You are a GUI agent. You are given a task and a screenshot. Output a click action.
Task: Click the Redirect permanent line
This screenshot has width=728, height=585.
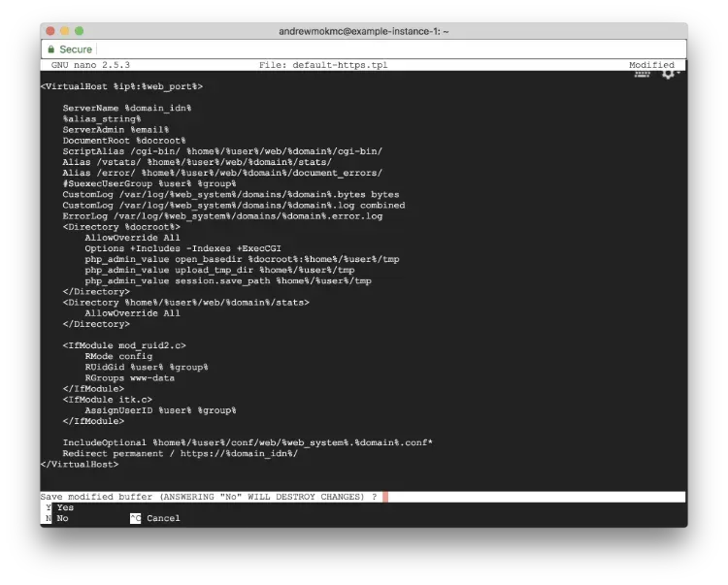pyautogui.click(x=180, y=453)
